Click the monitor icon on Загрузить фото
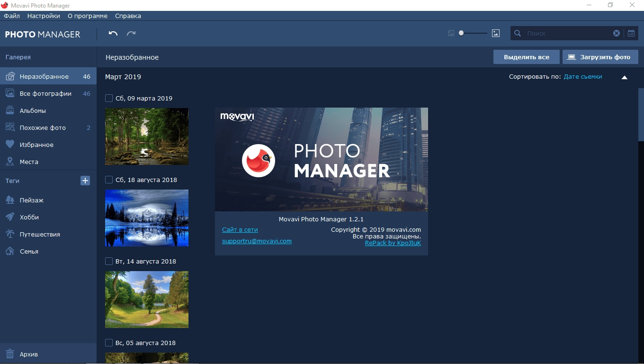This screenshot has height=364, width=644. 572,57
